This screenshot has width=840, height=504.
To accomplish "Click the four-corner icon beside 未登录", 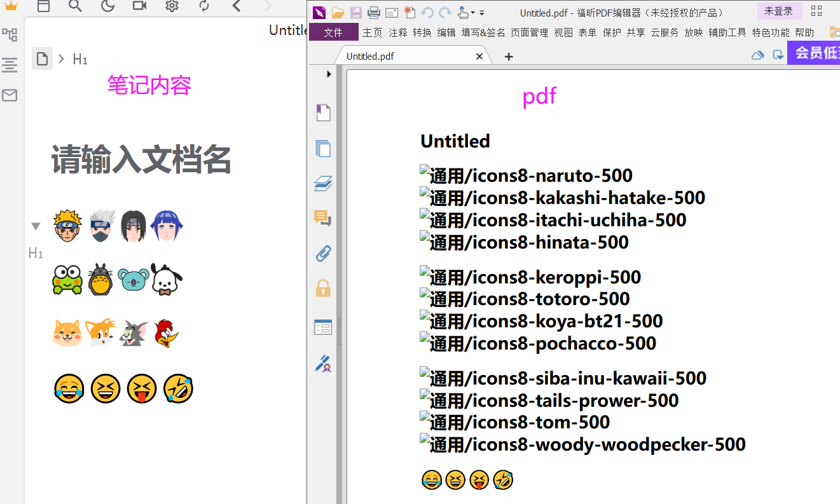I will click(x=817, y=11).
